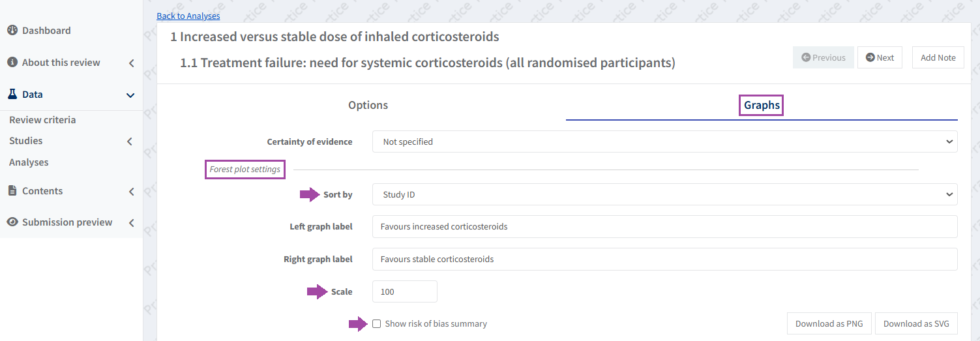Switch to the Options tab
980x341 pixels.
368,105
